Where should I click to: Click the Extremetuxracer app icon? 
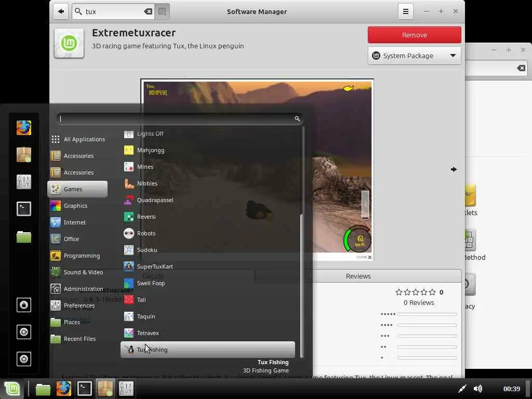click(x=69, y=43)
